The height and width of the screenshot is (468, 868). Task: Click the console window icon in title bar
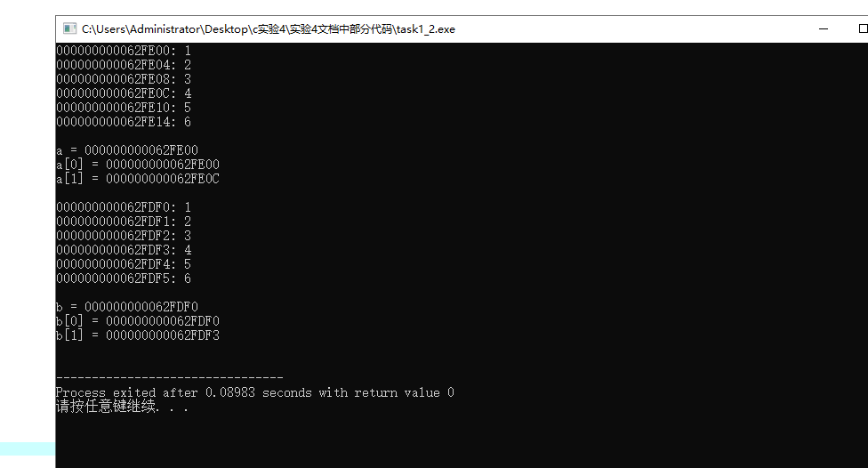tap(69, 28)
